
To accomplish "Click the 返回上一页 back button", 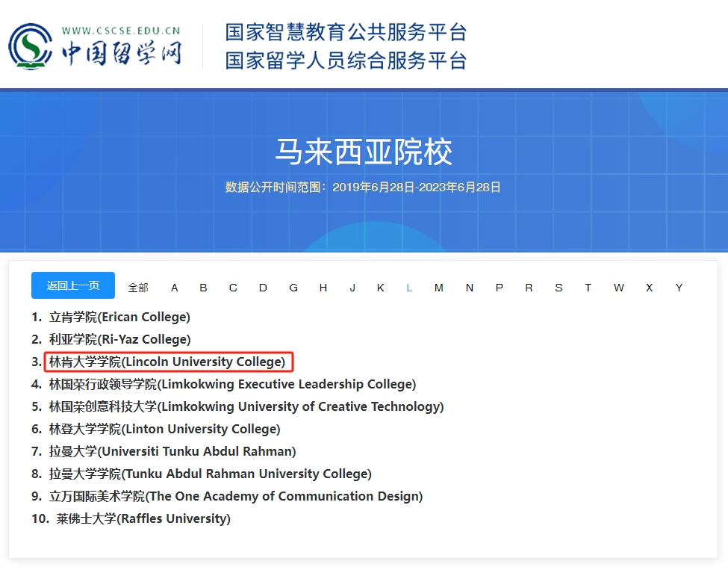I will point(73,285).
